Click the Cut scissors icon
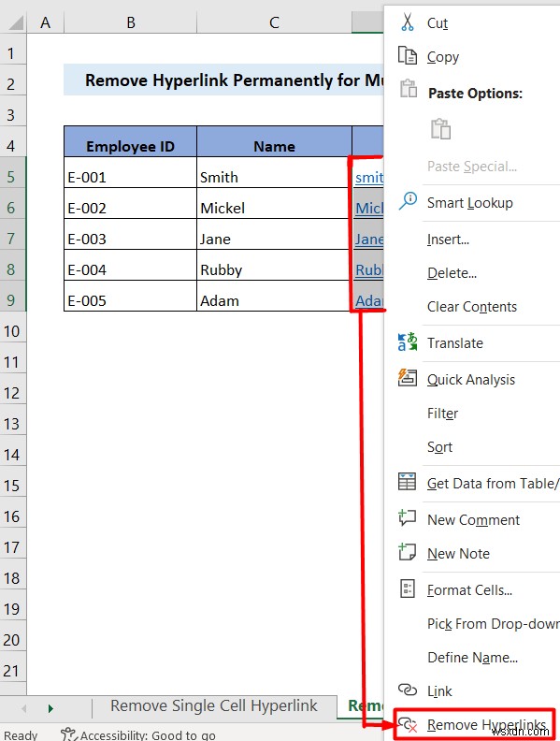 click(x=407, y=22)
